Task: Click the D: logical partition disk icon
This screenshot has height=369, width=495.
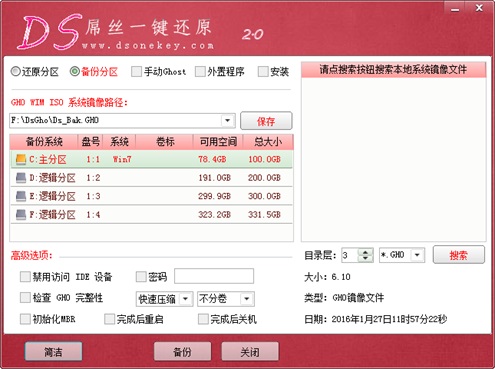Action: pyautogui.click(x=21, y=178)
